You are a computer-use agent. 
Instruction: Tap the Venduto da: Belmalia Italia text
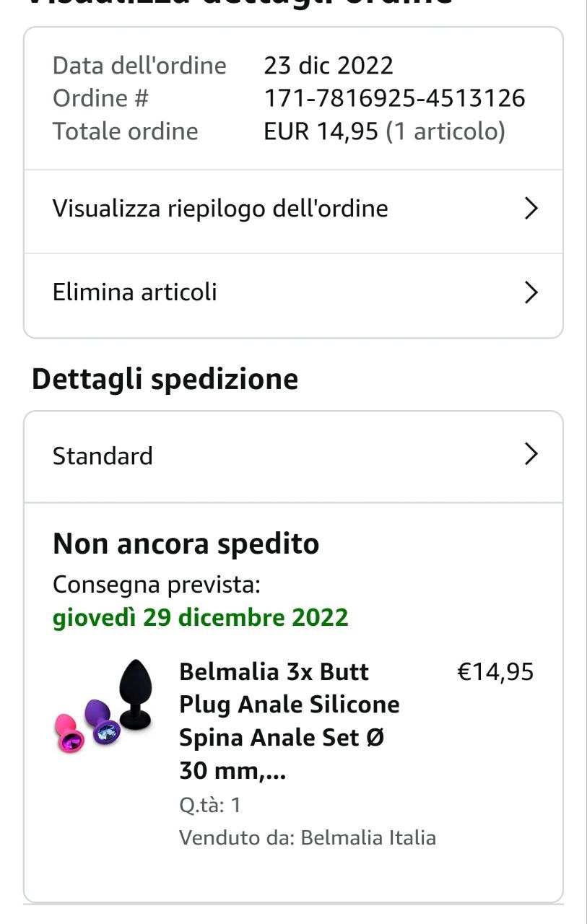tap(308, 838)
